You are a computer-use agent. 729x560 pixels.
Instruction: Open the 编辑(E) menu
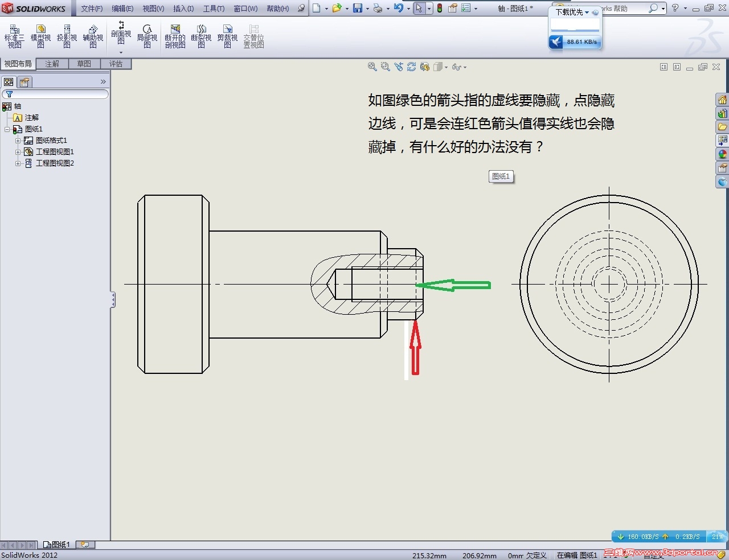point(122,9)
